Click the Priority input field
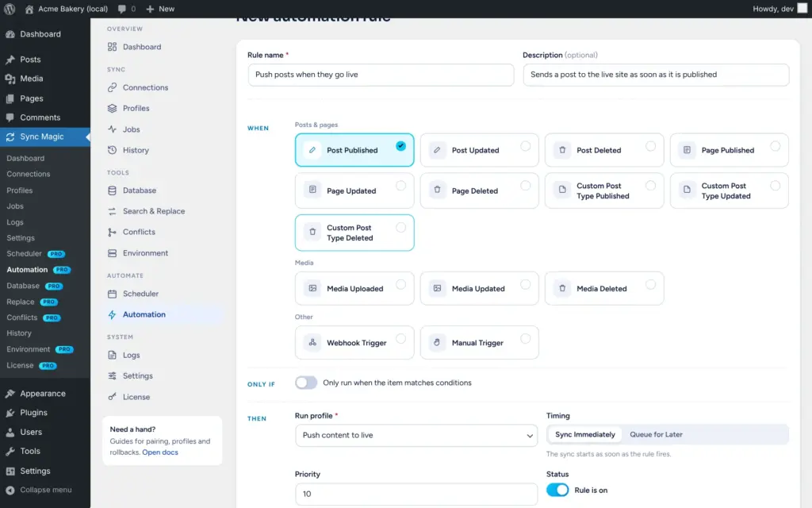The image size is (812, 508). point(416,494)
